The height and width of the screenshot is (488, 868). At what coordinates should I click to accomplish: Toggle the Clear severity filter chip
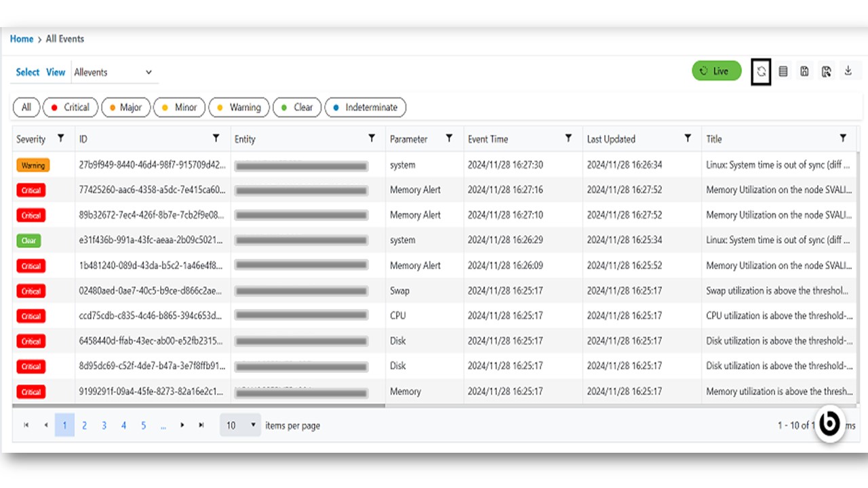tap(297, 107)
